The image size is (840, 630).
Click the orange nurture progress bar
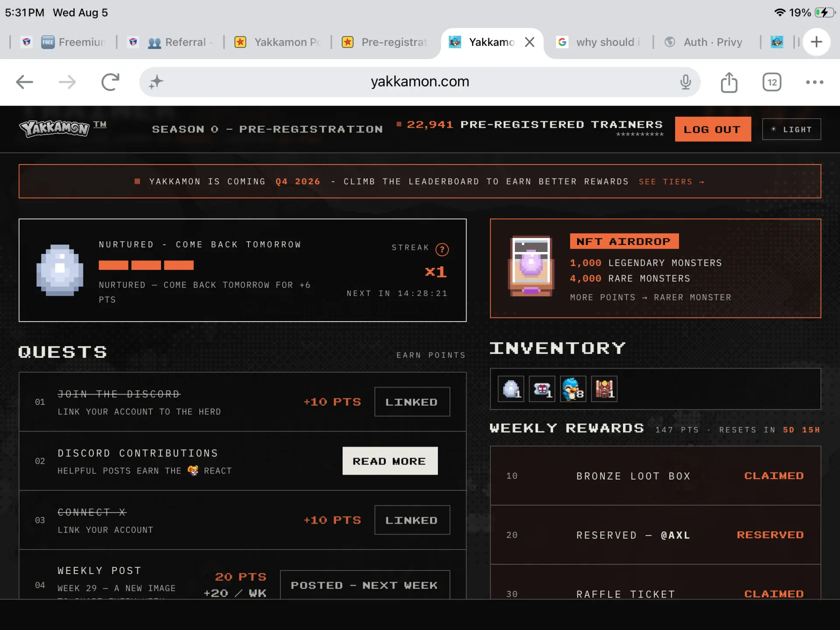coord(146,265)
